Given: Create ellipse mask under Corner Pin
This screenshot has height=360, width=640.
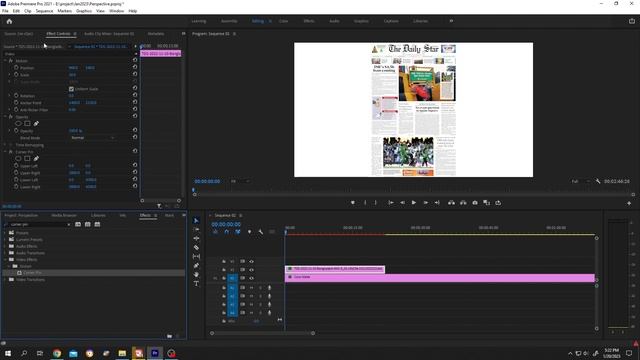Looking at the screenshot, I should tap(18, 158).
